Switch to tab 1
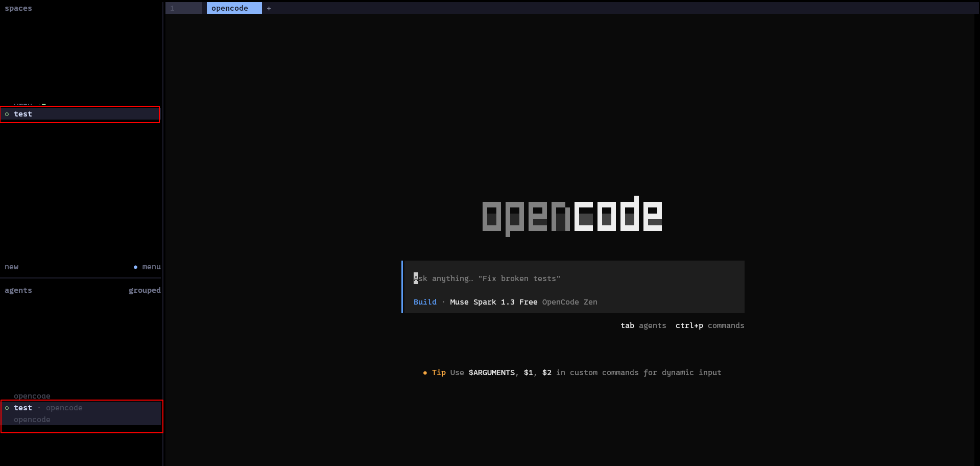The width and height of the screenshot is (980, 466). click(x=184, y=8)
